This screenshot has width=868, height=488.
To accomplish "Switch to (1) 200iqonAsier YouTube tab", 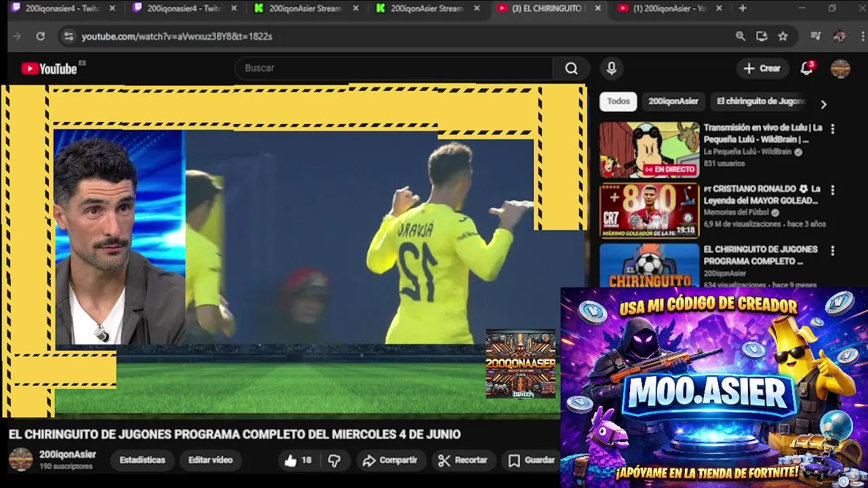I will coord(670,8).
